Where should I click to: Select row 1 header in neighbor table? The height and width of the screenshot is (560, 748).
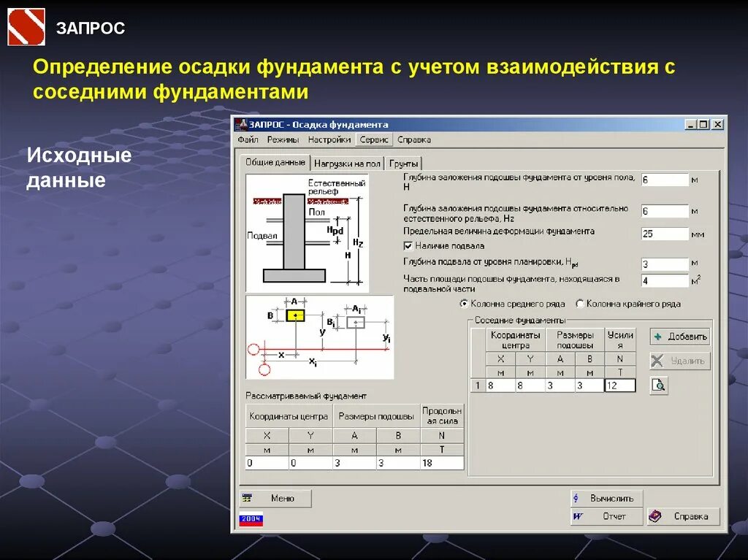tap(478, 386)
